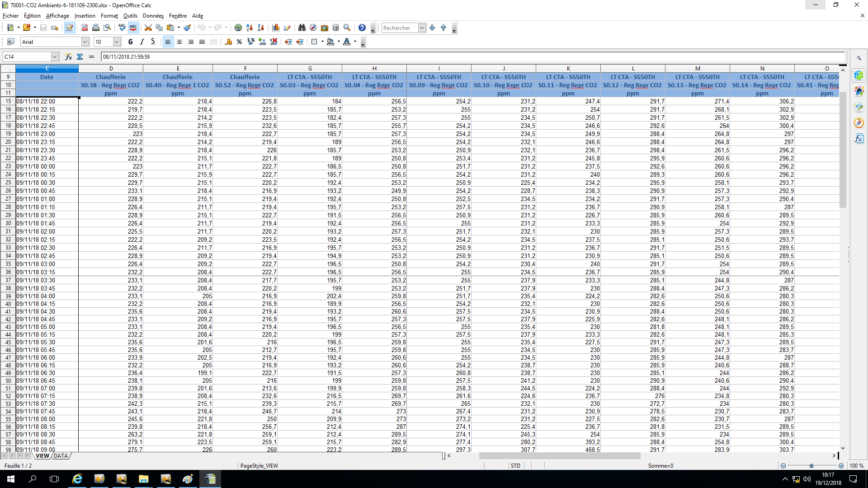Screen dimensions: 868x488
Task: Open the Font Color dropdown arrow
Action: point(355,42)
